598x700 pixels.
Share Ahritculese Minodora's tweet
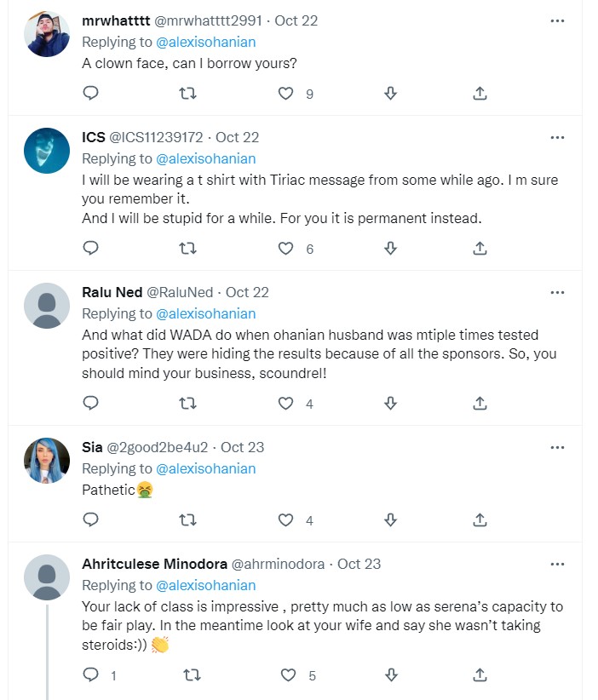click(x=480, y=675)
